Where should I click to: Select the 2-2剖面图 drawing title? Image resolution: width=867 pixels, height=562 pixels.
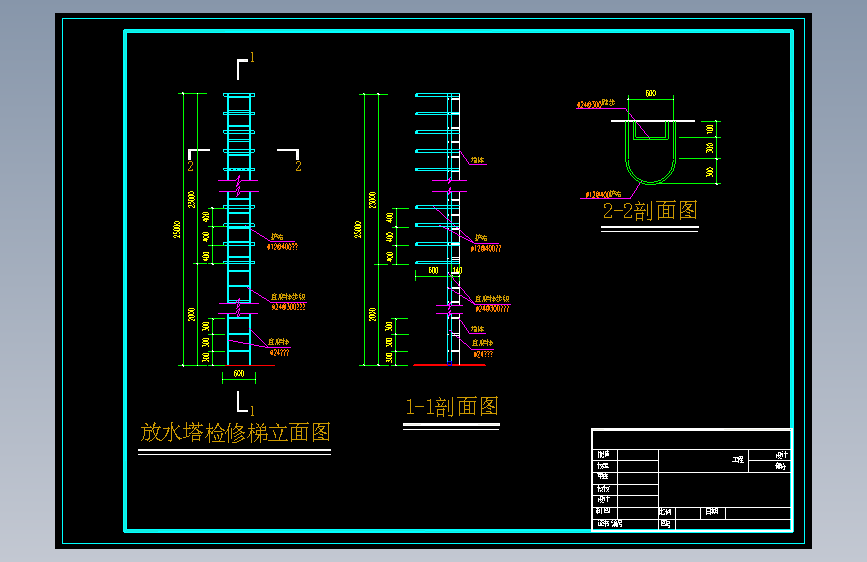click(650, 211)
